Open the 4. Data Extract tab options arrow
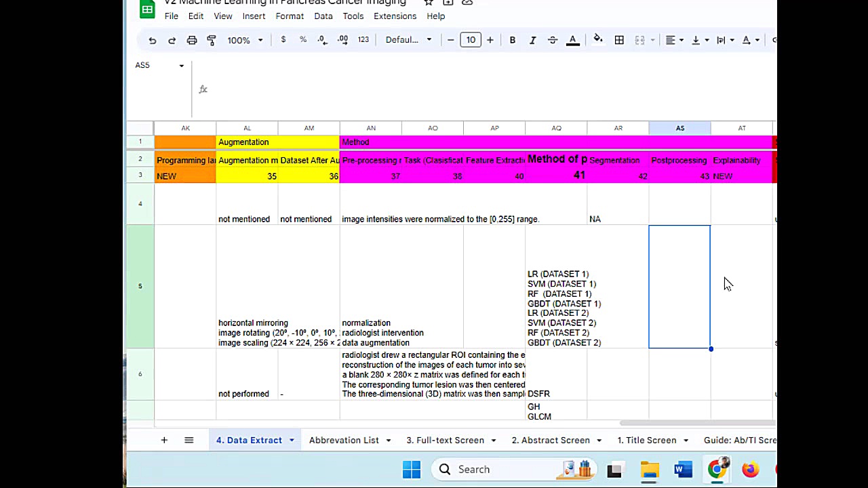The width and height of the screenshot is (868, 488). click(292, 441)
